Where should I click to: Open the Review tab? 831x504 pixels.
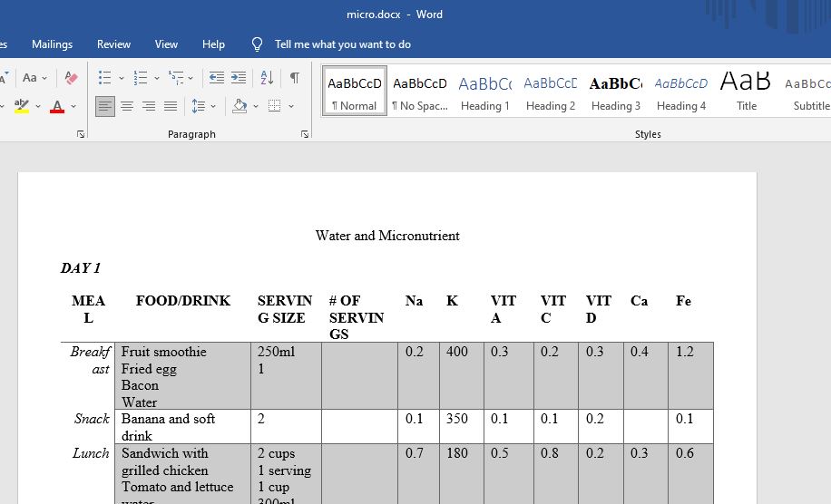(113, 44)
